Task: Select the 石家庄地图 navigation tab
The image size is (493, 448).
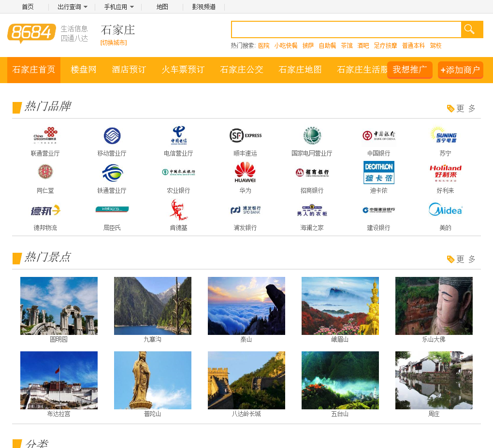Action: tap(300, 70)
